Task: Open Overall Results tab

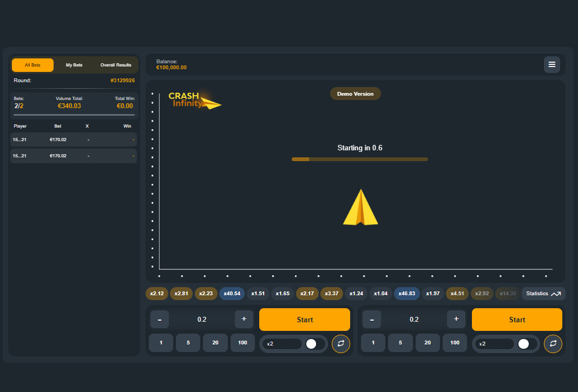Action: point(116,65)
